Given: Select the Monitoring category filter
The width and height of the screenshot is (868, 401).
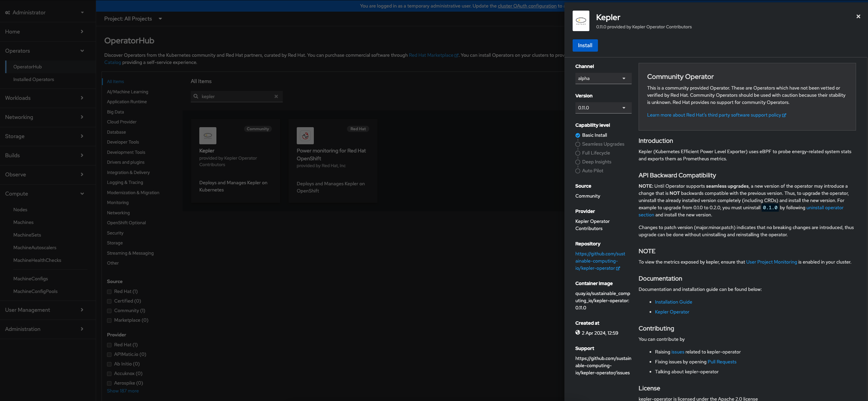Looking at the screenshot, I should [118, 203].
